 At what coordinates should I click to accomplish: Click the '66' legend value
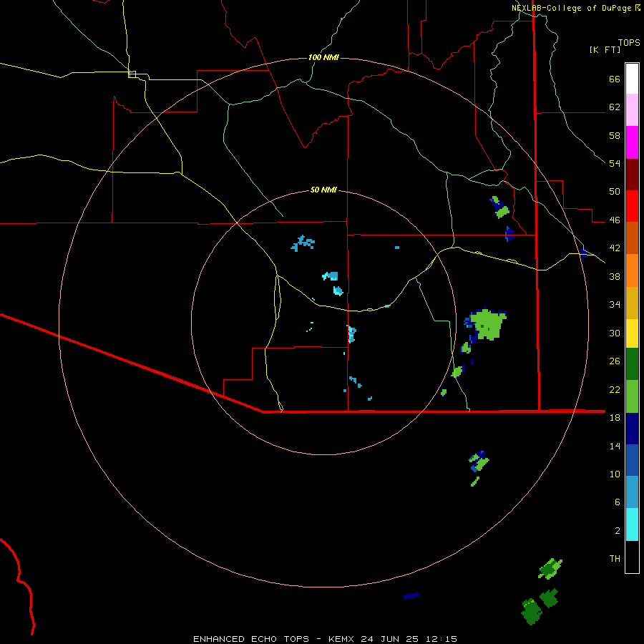click(615, 79)
